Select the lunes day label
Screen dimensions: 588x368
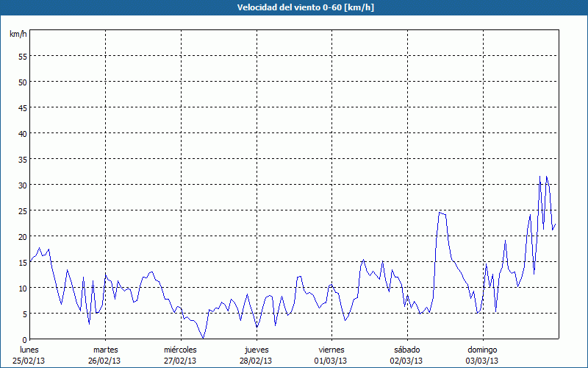click(29, 350)
